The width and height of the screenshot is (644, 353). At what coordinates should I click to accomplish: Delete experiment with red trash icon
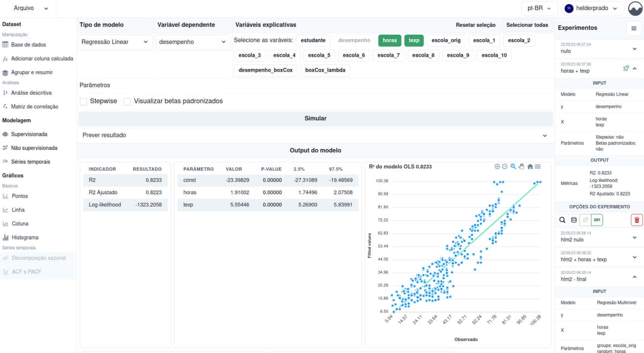pos(636,220)
